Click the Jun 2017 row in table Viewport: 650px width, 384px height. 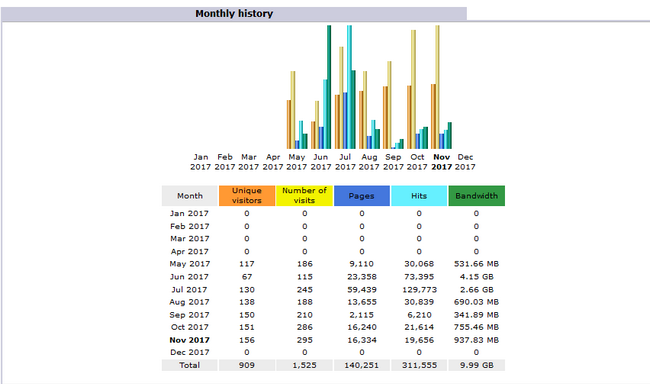point(333,277)
